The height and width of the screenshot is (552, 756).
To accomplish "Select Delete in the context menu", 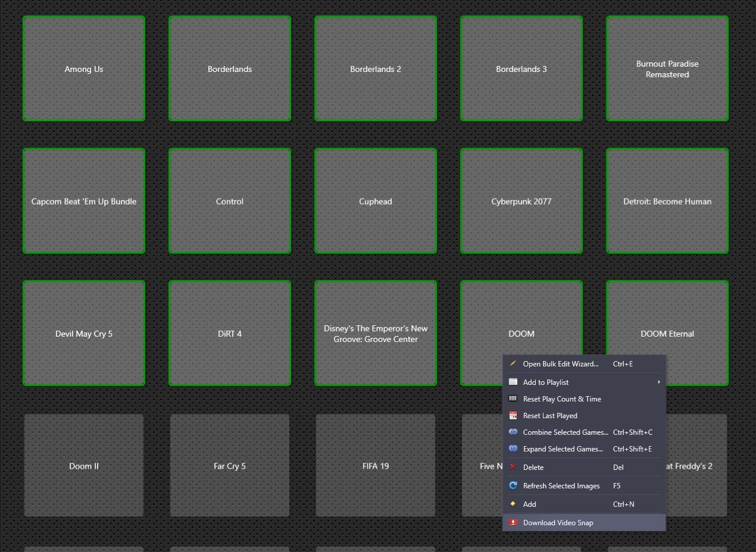I will (584, 467).
